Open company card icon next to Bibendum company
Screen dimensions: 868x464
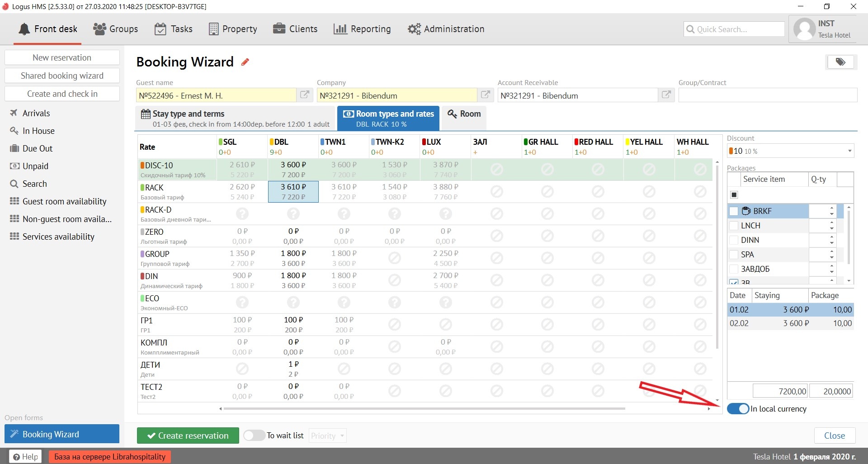click(x=486, y=95)
